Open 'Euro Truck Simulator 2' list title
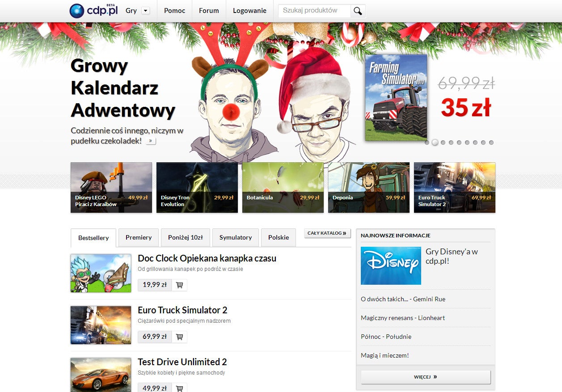Image resolution: width=562 pixels, height=392 pixels. tap(182, 310)
